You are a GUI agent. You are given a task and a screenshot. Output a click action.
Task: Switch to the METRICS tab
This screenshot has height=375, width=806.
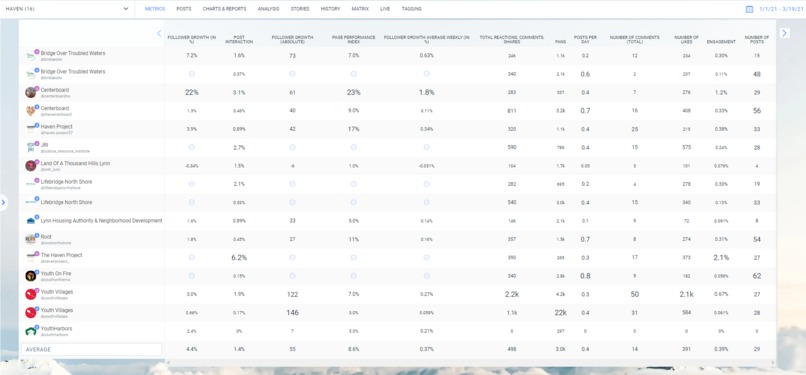pos(155,9)
